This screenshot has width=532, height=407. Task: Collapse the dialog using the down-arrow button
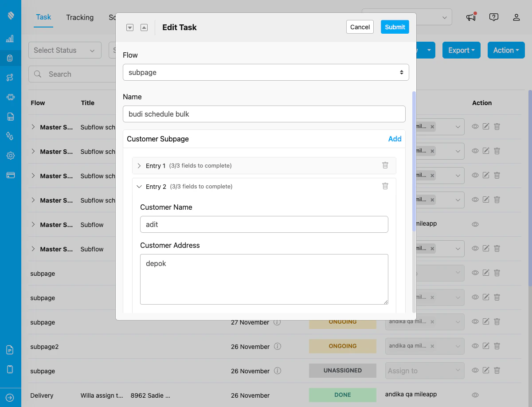pyautogui.click(x=130, y=27)
